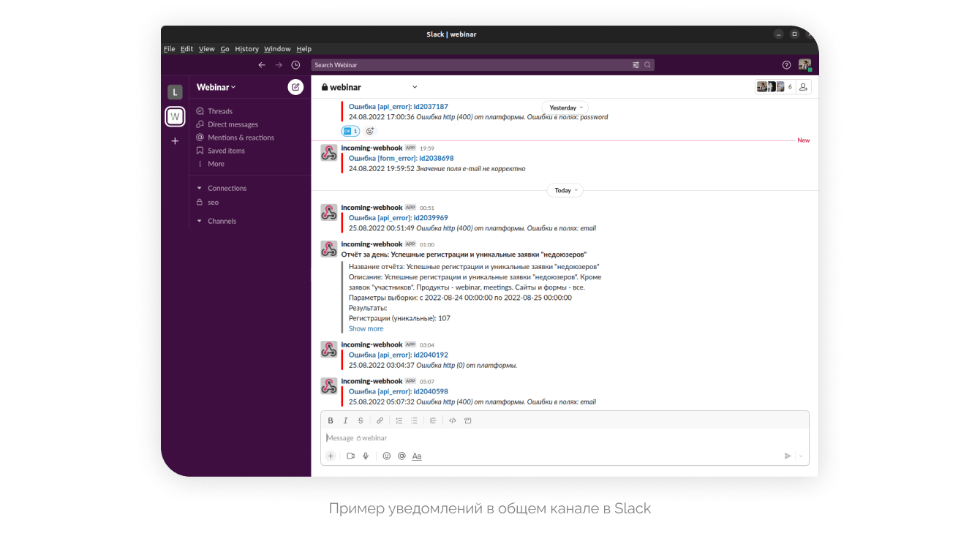Screen dimensions: 980x539
Task: Insert a link from the formatting bar
Action: pos(380,421)
